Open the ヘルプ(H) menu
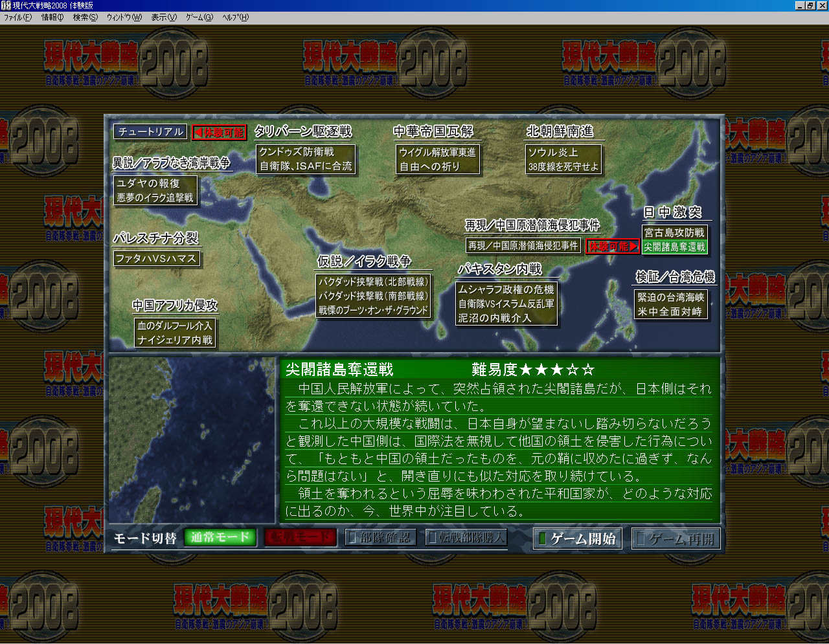Image resolution: width=829 pixels, height=644 pixels. pos(235,17)
